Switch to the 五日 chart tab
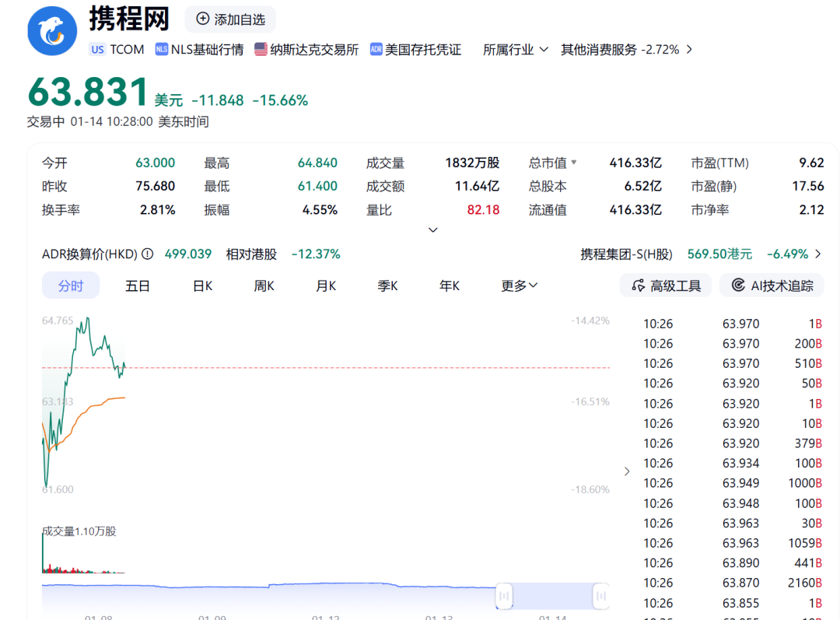 [x=137, y=285]
